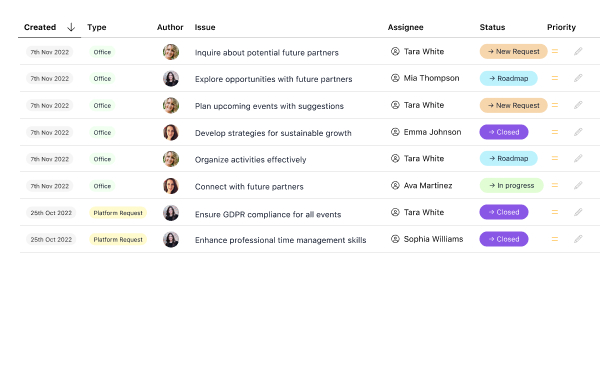This screenshot has height=378, width=600.
Task: Click priority icon on Ensure GDPR compliance row
Action: [554, 212]
